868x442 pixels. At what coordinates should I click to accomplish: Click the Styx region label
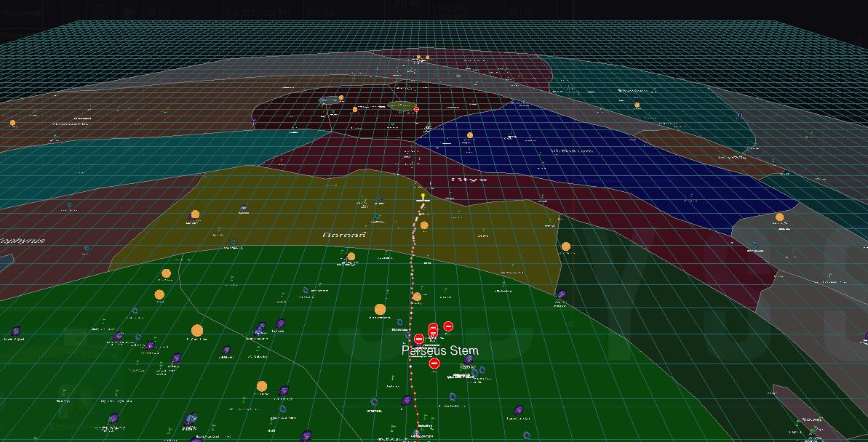click(469, 179)
